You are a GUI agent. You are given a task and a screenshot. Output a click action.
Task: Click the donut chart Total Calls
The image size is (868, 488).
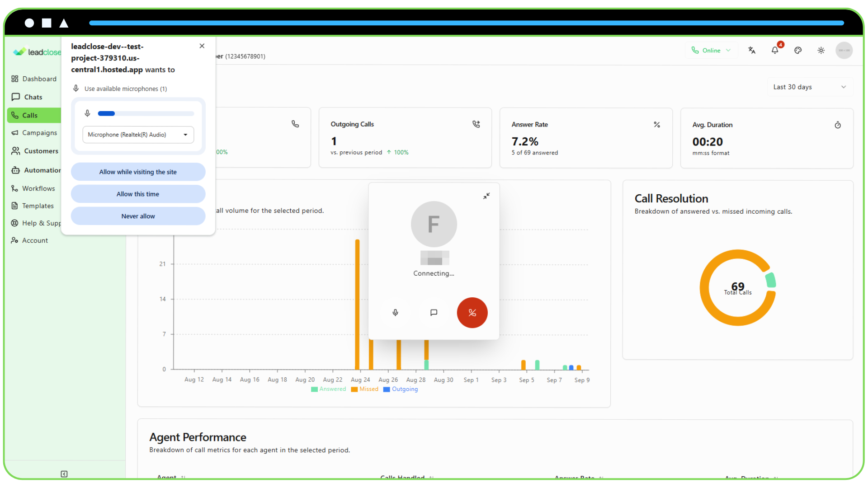pyautogui.click(x=738, y=288)
